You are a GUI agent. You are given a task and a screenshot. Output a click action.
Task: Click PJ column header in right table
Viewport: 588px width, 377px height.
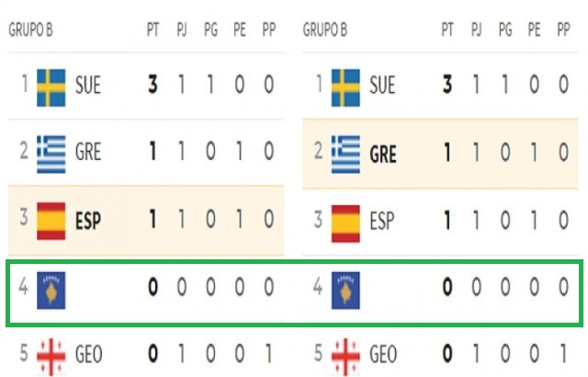pos(476,29)
